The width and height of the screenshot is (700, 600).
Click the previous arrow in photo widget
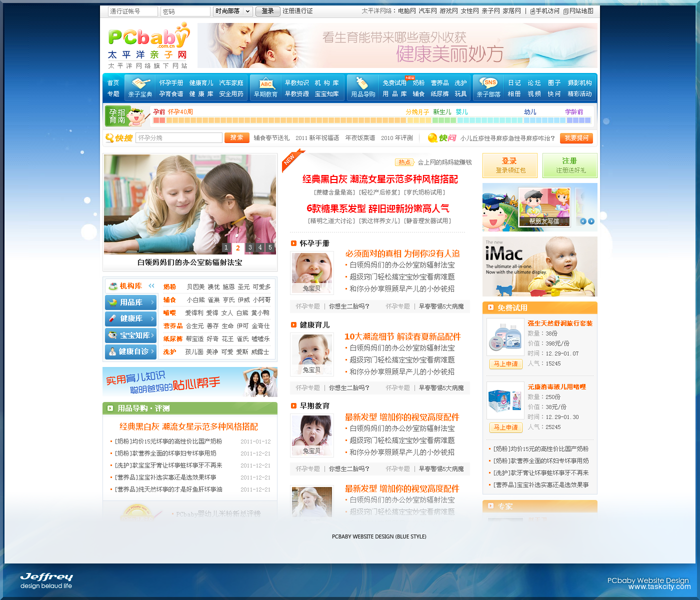point(583,221)
